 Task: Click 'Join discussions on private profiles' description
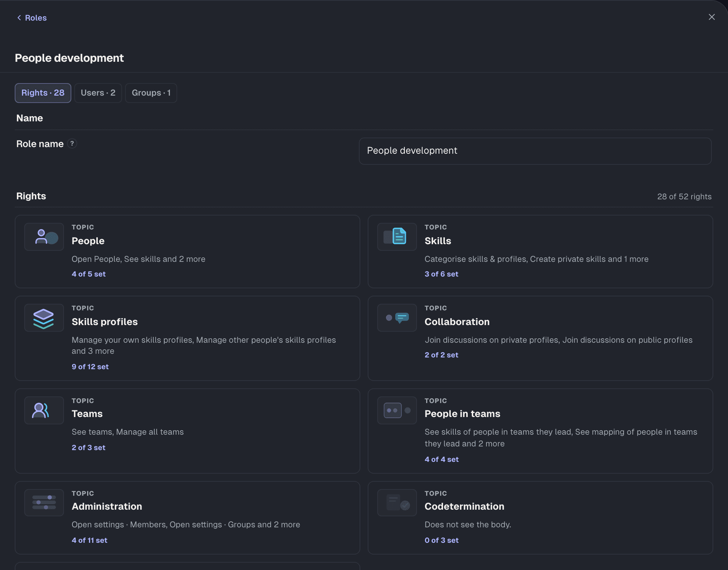(559, 340)
